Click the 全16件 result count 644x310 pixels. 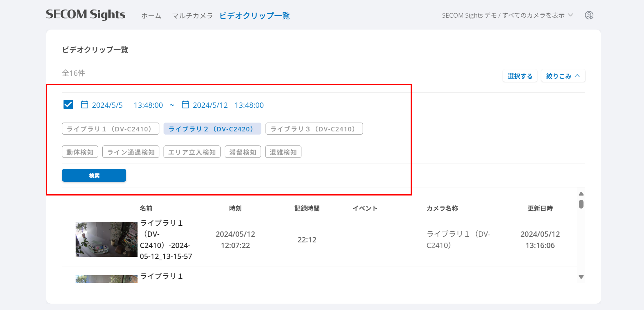(74, 73)
